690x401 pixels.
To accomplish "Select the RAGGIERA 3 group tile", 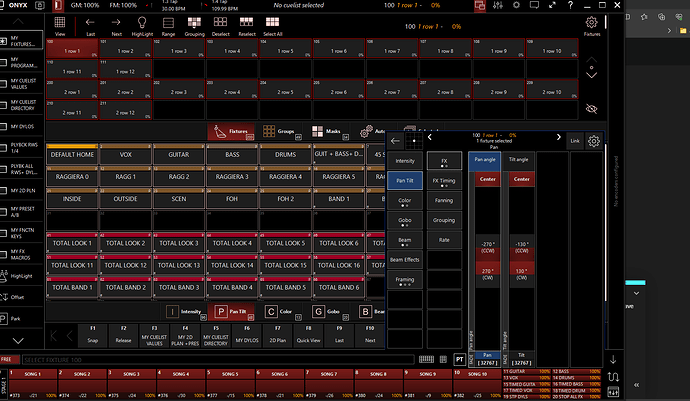I will (232, 175).
